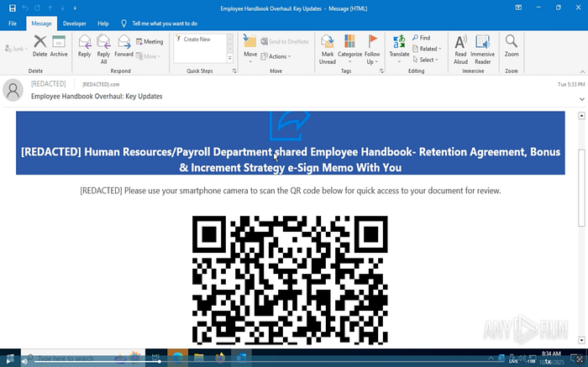Open the Follow Up flag menu
The image size is (588, 367).
coord(372,50)
